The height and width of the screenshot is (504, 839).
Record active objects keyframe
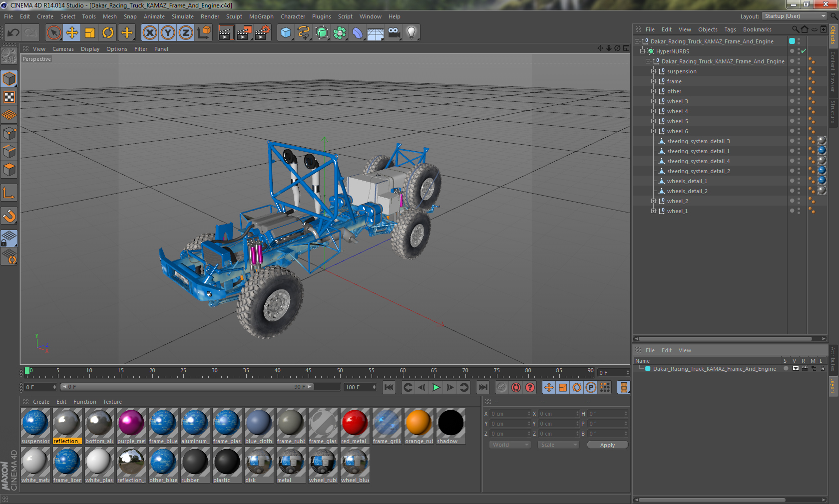click(502, 387)
